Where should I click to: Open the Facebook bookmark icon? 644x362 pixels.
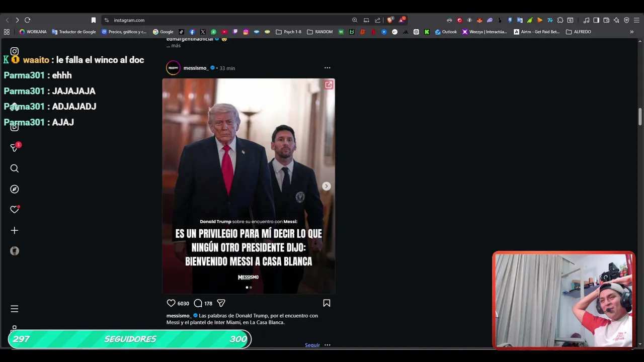[192, 32]
